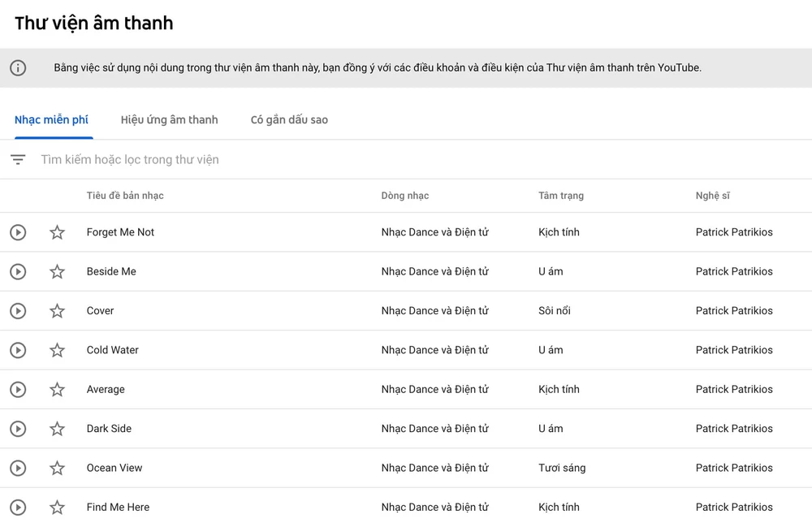Click Tươi sáng mood for Ocean View
This screenshot has width=812, height=523.
pos(561,468)
